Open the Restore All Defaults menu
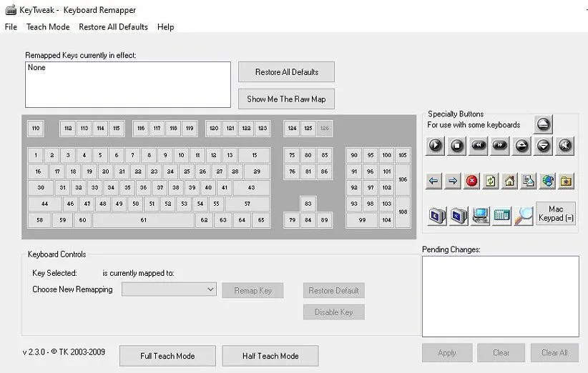The width and height of the screenshot is (588, 373). click(x=113, y=27)
